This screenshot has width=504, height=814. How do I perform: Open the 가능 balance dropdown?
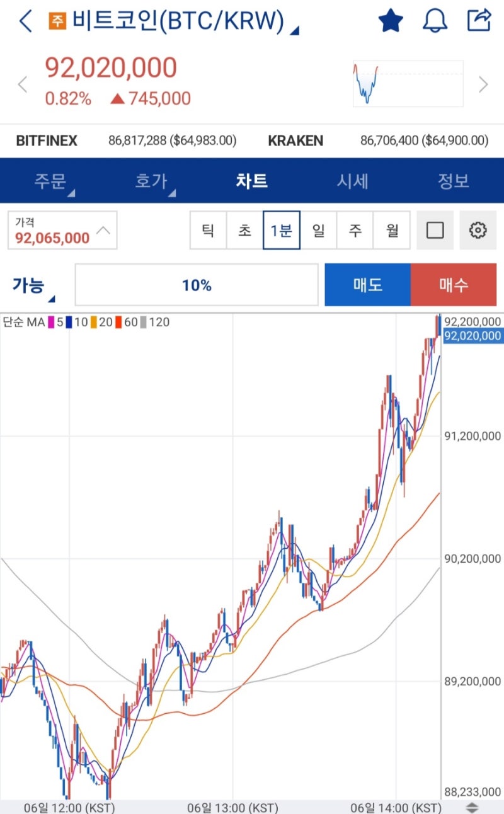[28, 285]
